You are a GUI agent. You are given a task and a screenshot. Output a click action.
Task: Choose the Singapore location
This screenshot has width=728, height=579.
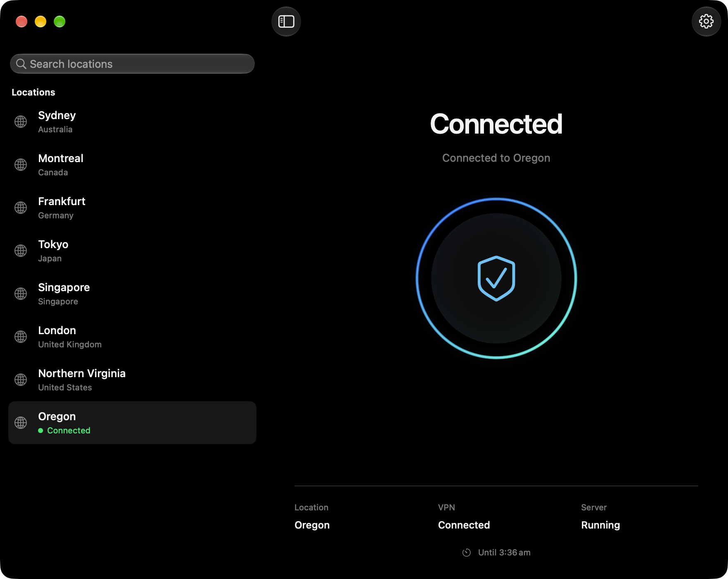[x=132, y=294]
